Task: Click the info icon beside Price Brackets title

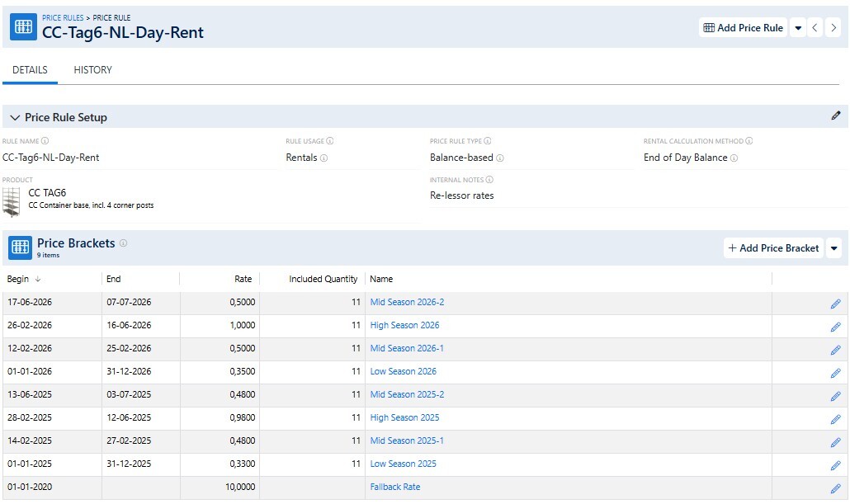Action: (x=124, y=243)
